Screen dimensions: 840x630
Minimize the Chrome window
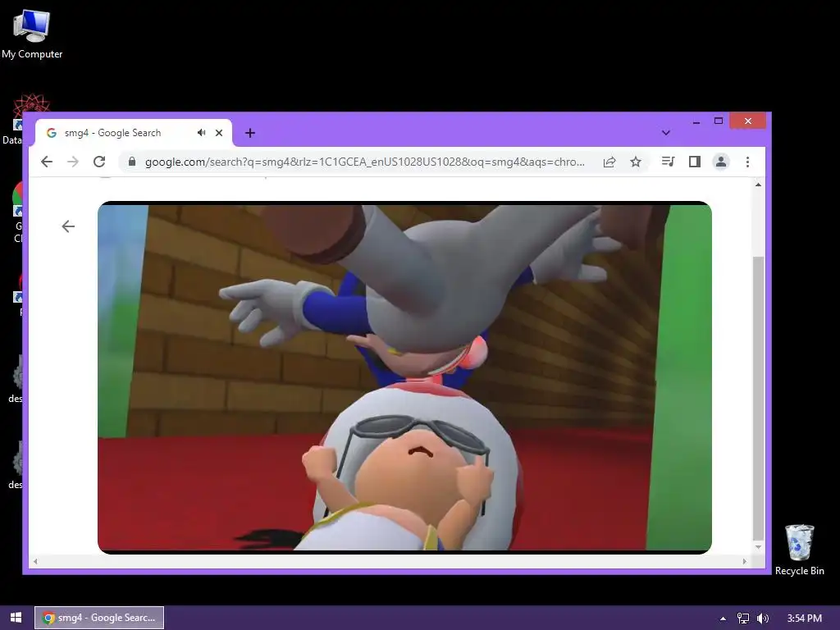click(696, 121)
